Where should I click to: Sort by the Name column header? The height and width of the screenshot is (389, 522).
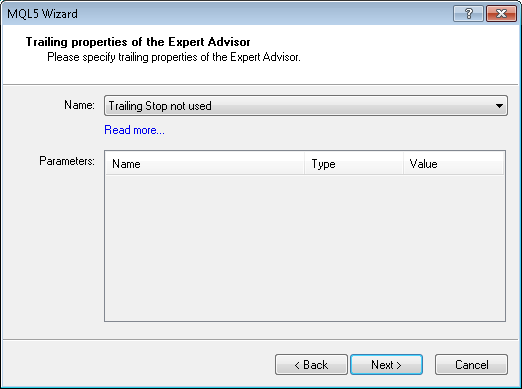pos(205,164)
